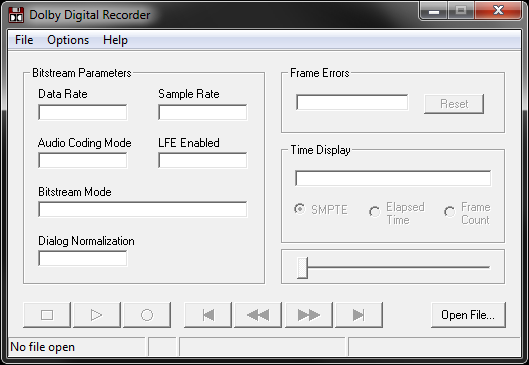Screen dimensions: 529x365
Task: Open the Help menu
Action: click(115, 40)
